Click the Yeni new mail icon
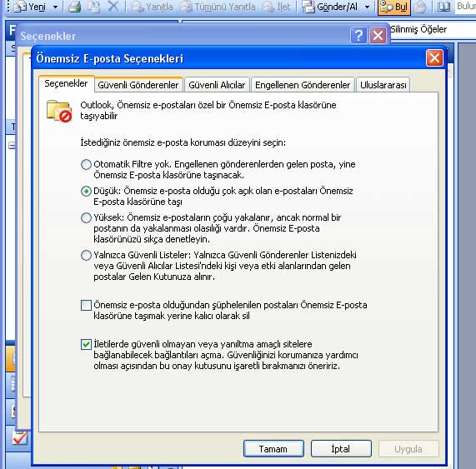This screenshot has height=469, width=476. [x=20, y=7]
